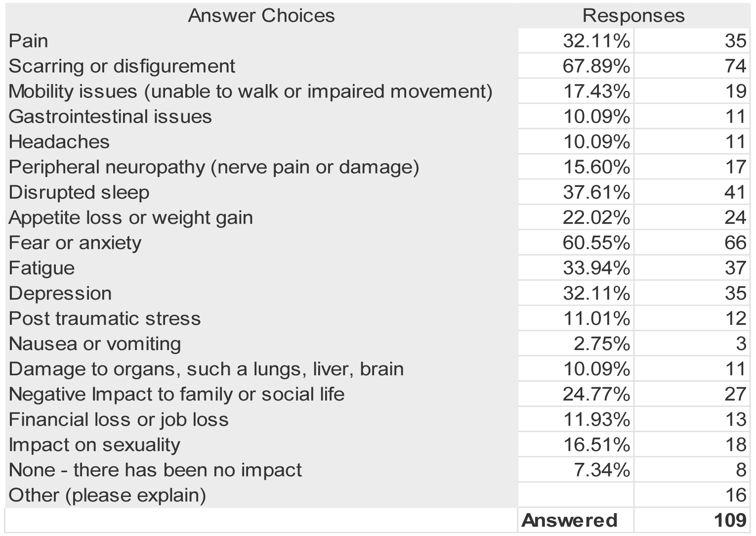Click the Fatigue count cell showing 37
The height and width of the screenshot is (536, 756).
735,268
